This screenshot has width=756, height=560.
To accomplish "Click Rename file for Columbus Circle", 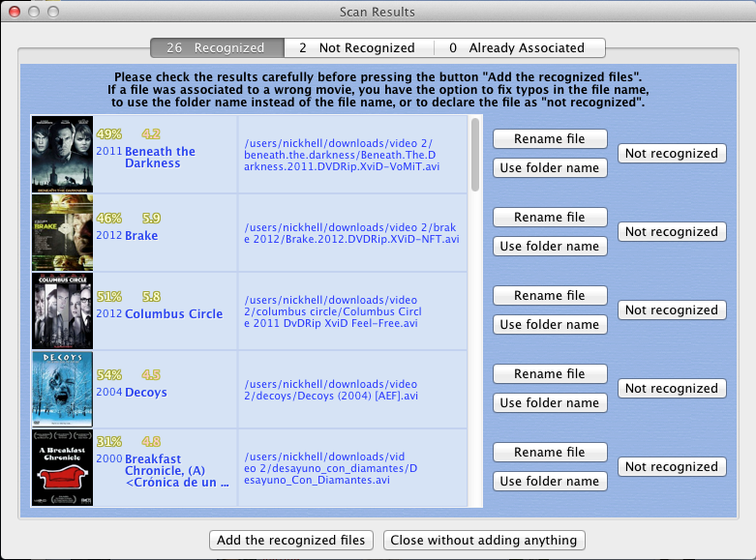I will [x=550, y=295].
